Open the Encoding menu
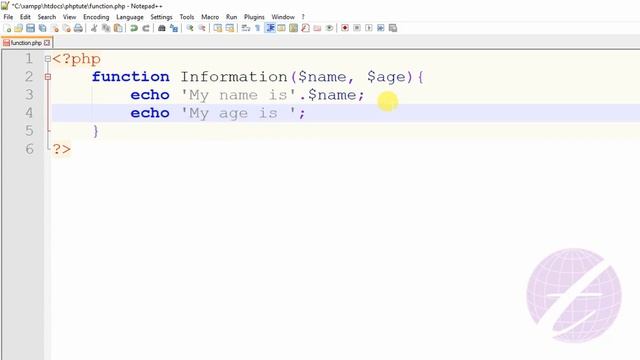Screen dimensions: 640x360 [x=96, y=17]
